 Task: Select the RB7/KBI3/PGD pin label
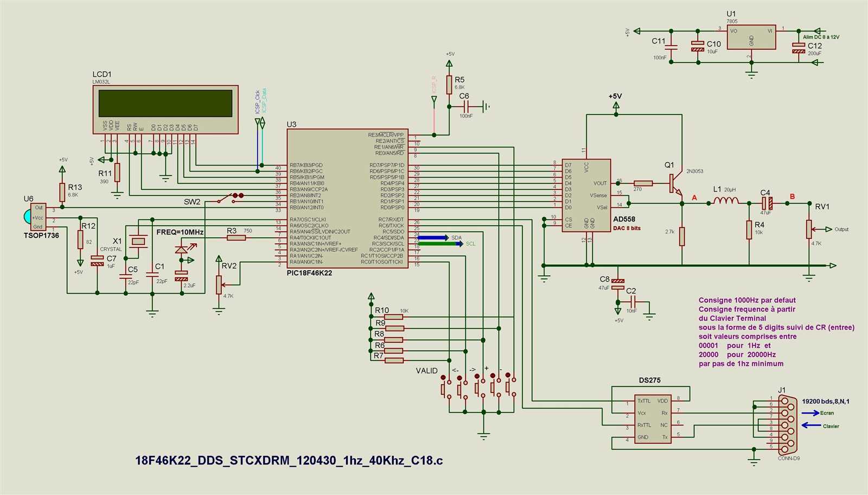tap(306, 165)
